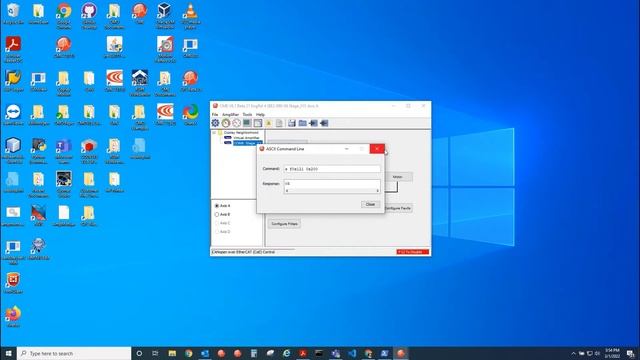Screen dimensions: 640x360
Task: Open the notification center icon
Action: pos(631,353)
